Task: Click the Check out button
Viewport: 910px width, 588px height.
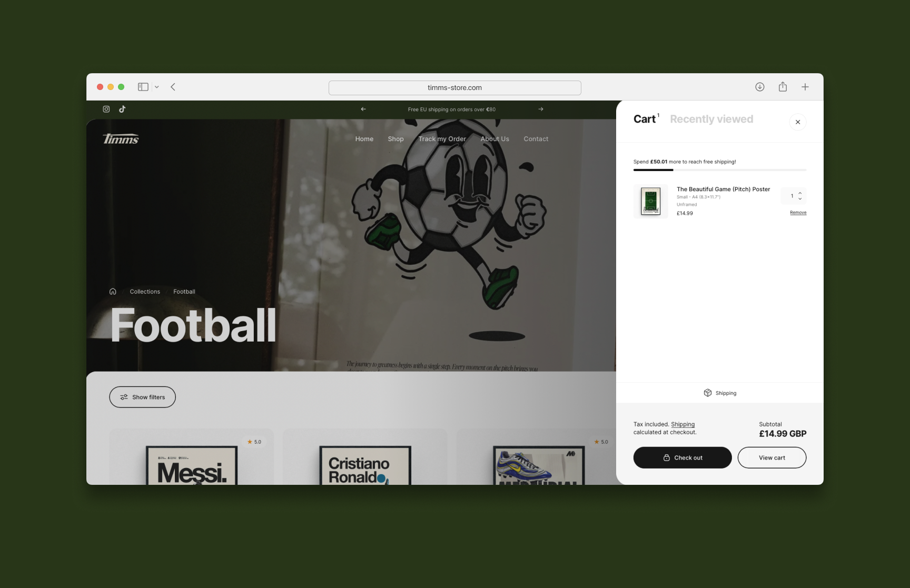Action: (x=682, y=457)
